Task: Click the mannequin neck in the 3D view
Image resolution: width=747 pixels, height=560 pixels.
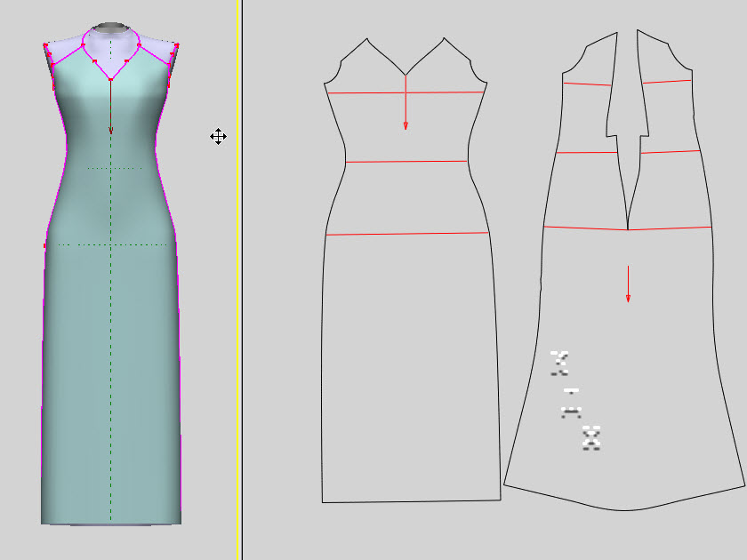Action: (x=110, y=29)
